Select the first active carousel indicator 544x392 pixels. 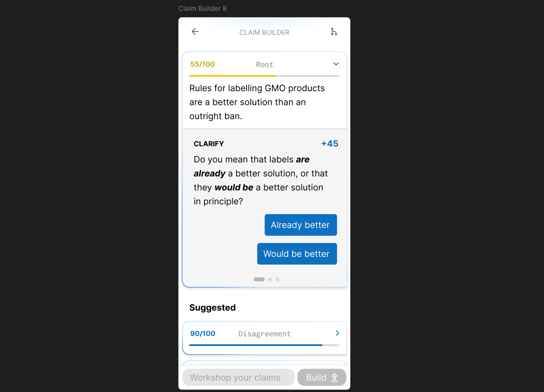[259, 279]
